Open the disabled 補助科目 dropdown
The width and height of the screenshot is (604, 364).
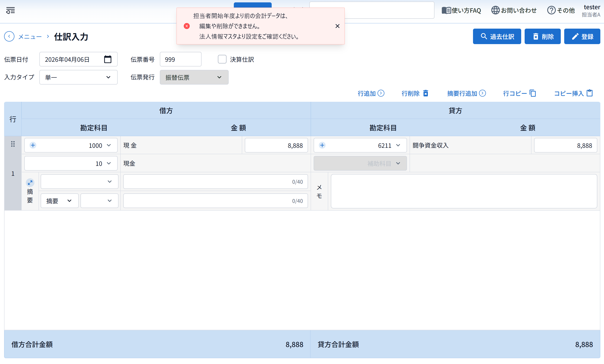coord(360,163)
